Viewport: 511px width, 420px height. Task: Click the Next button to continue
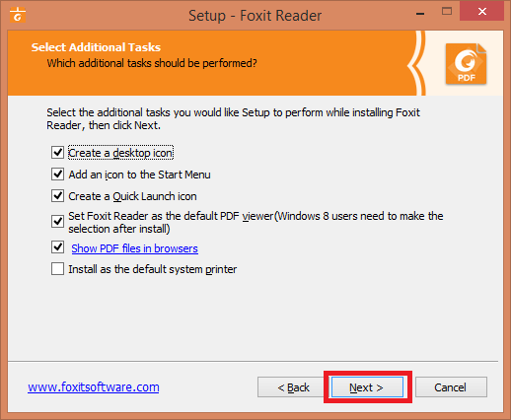367,387
